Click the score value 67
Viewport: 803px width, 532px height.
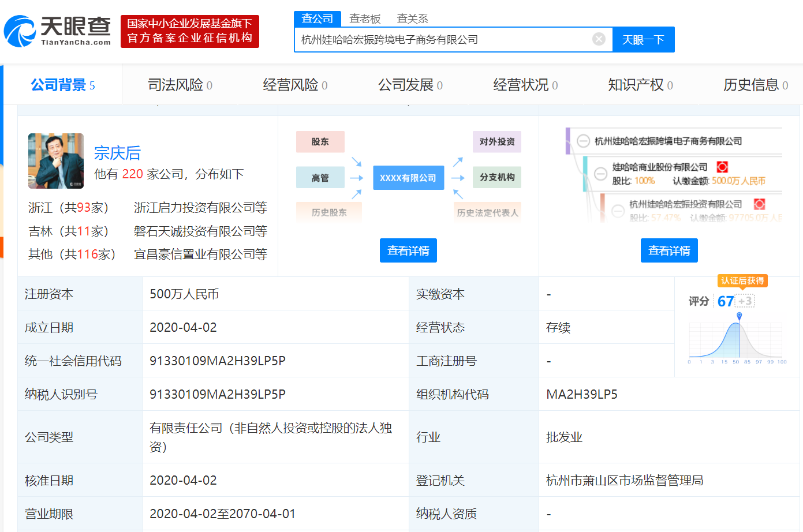tap(726, 301)
